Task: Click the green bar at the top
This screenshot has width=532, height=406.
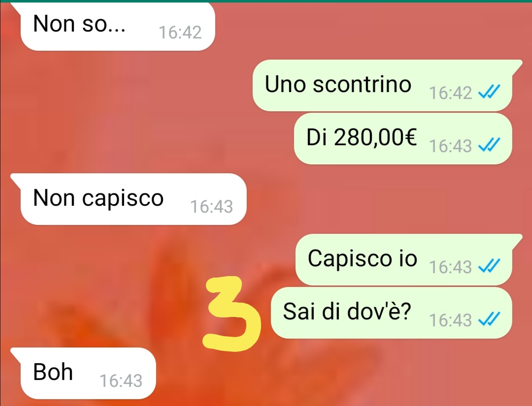Action: [266, 1]
